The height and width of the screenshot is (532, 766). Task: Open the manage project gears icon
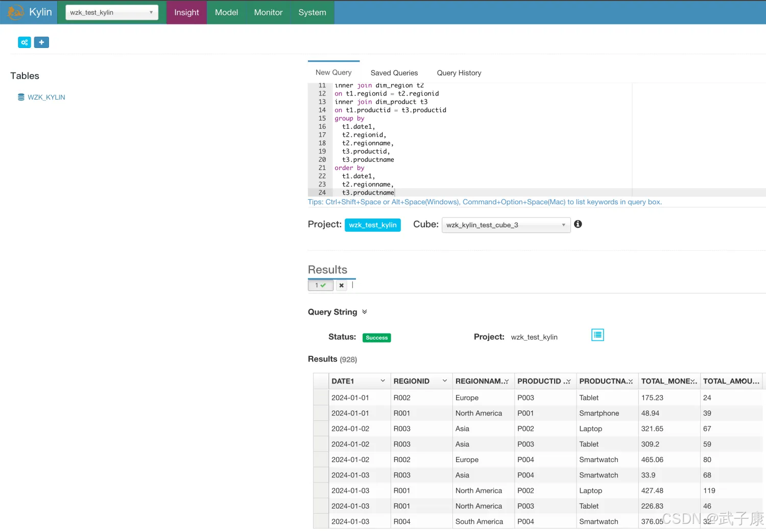[25, 42]
